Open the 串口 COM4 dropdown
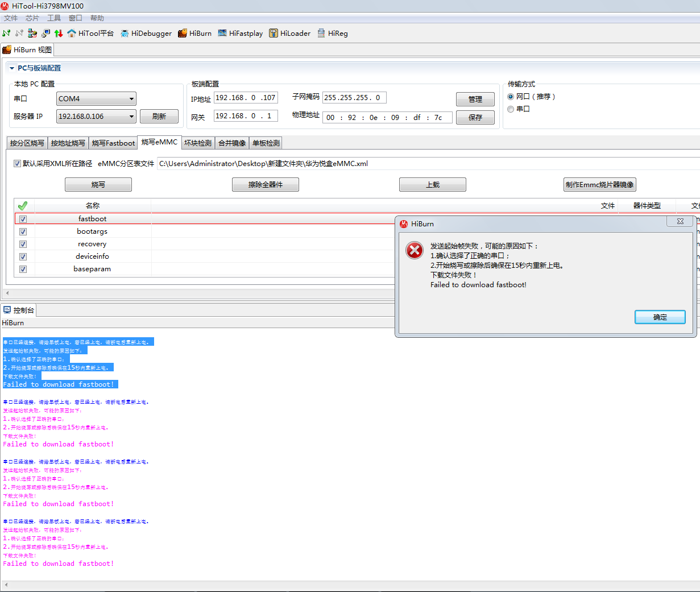 (97, 98)
